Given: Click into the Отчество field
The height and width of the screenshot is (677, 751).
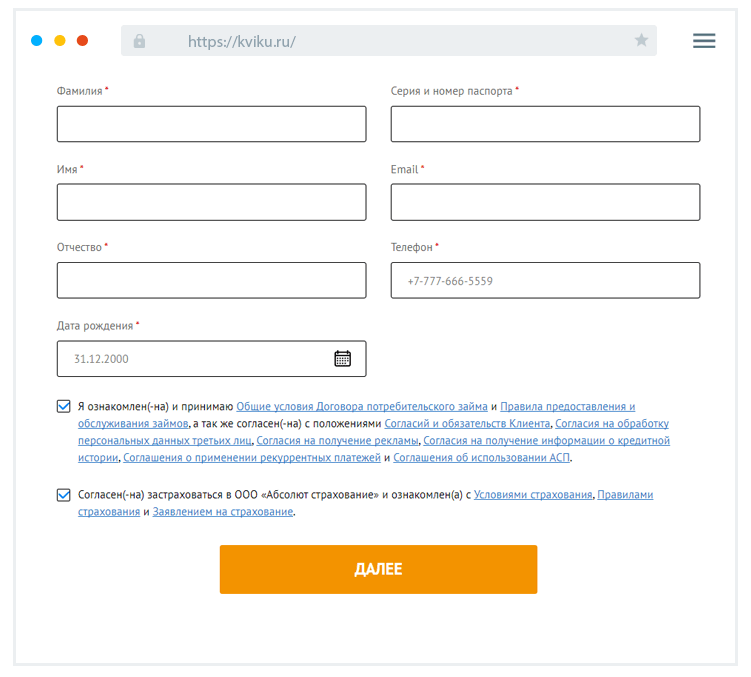Looking at the screenshot, I should click(211, 280).
